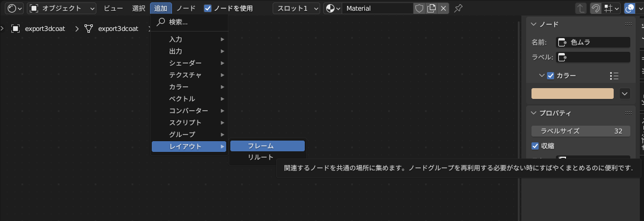
Task: Click the search field 検索...
Action: pos(189,22)
